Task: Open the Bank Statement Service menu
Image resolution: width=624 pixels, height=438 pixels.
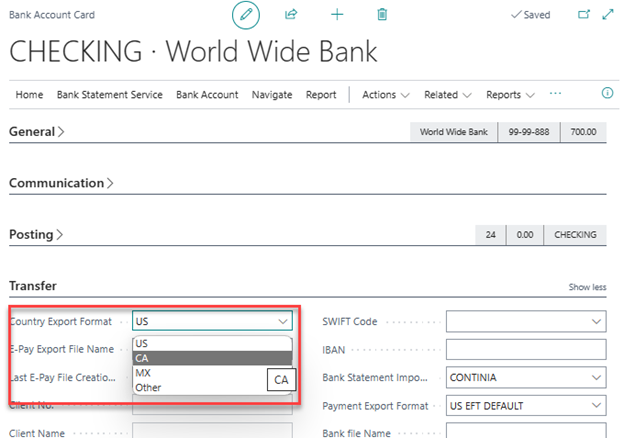Action: [x=109, y=95]
